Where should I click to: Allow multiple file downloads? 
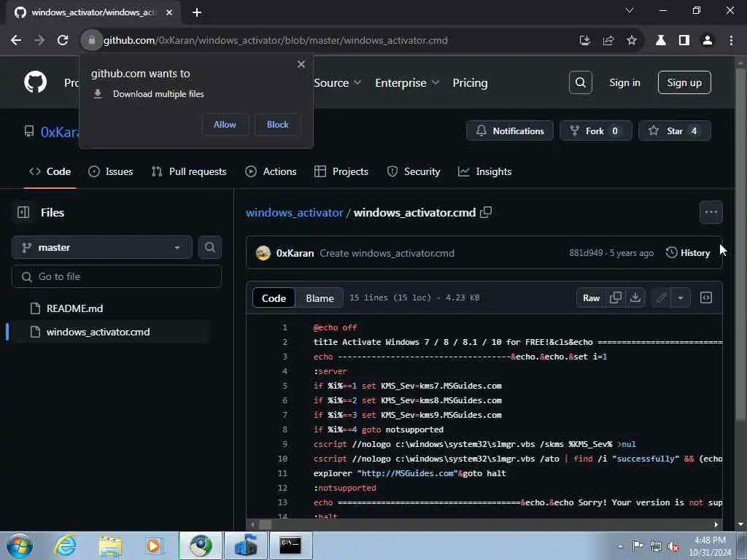(225, 124)
